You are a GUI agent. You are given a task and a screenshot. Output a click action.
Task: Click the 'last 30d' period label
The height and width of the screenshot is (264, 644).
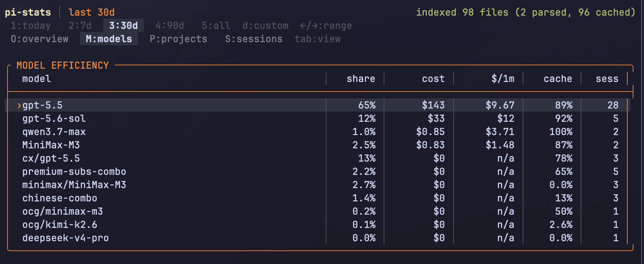click(92, 12)
